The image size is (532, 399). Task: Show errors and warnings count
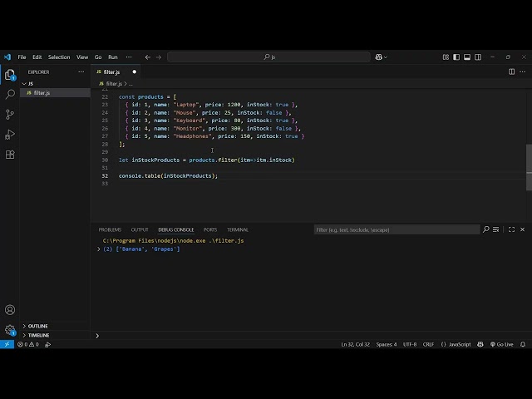pos(28,344)
